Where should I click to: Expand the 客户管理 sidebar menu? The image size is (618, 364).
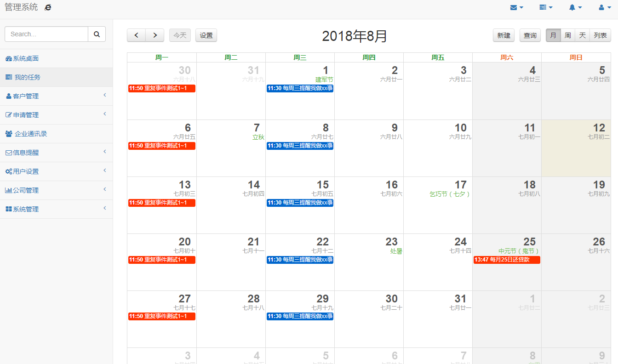coord(56,96)
